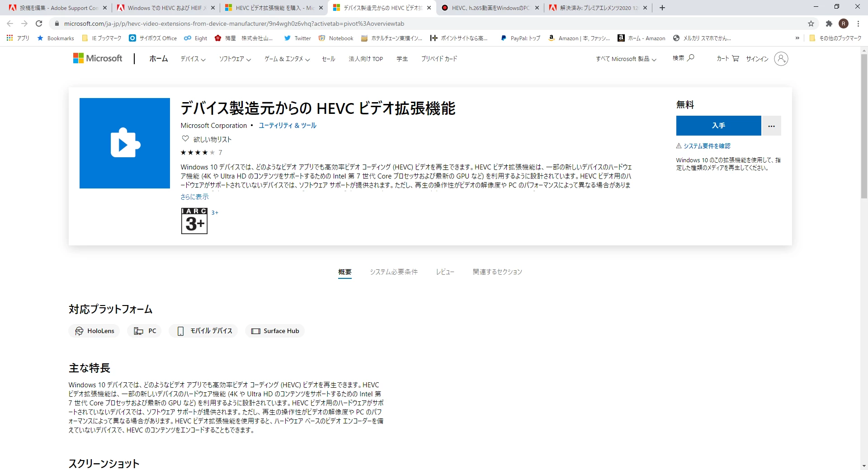Click the blue 入手 button
Screen dimensions: 868x470
719,126
